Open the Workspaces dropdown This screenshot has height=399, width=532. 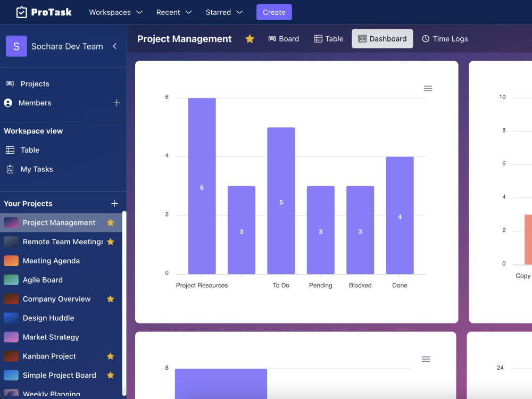pos(115,12)
